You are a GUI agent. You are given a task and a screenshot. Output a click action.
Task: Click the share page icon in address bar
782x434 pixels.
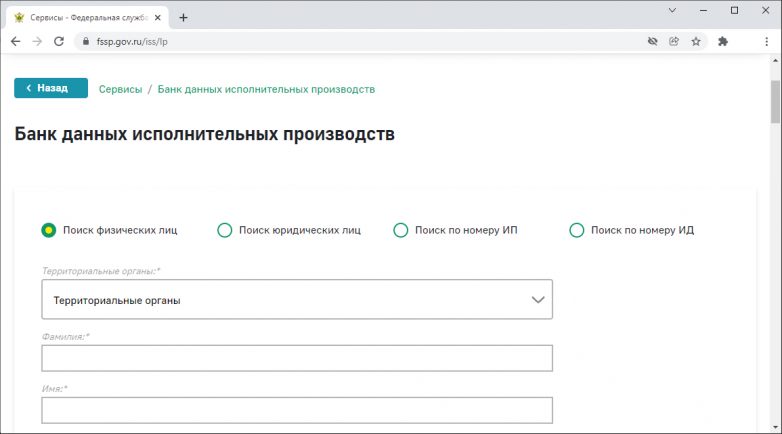point(674,41)
